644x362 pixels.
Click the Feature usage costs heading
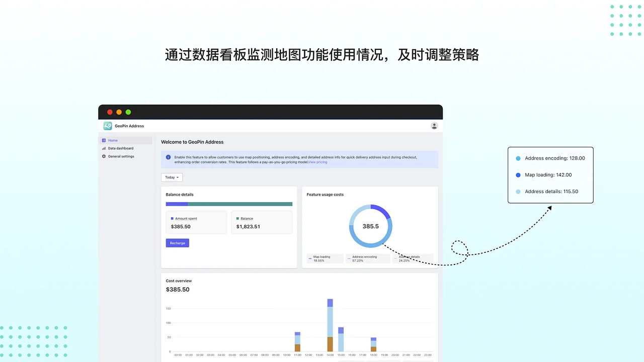point(325,195)
